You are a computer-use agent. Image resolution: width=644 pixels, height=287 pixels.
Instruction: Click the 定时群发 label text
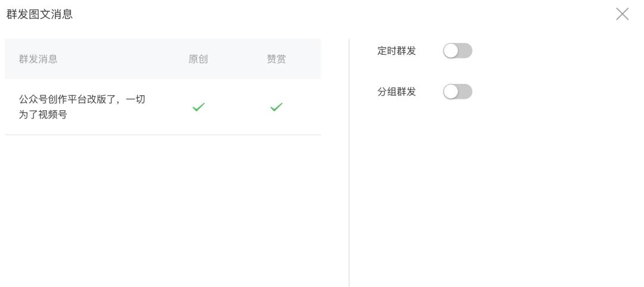(397, 51)
